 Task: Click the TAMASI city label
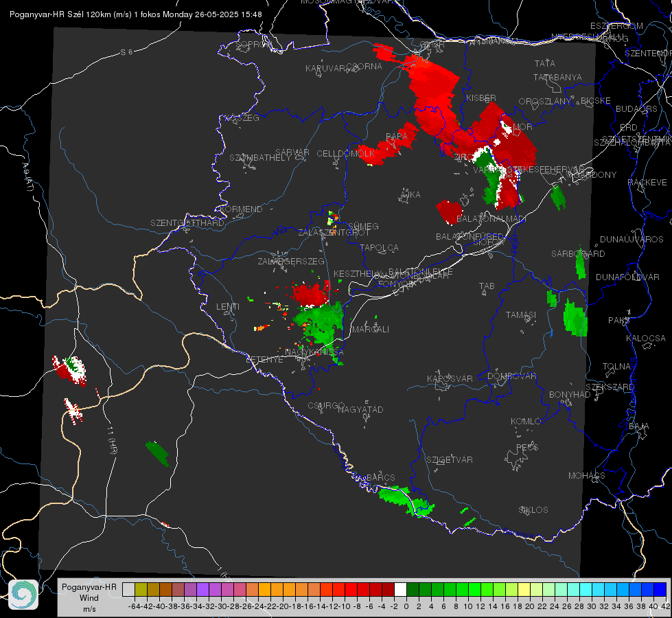pyautogui.click(x=521, y=315)
